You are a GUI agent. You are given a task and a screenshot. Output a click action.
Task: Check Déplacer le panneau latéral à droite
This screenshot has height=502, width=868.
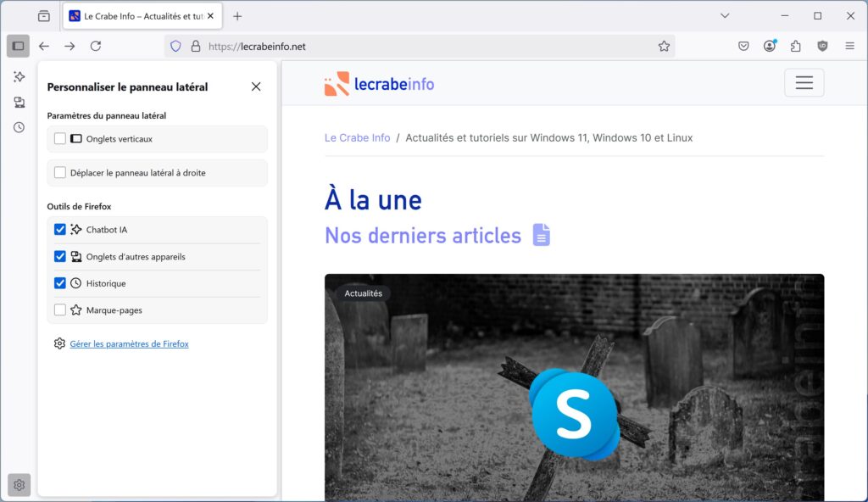tap(60, 172)
